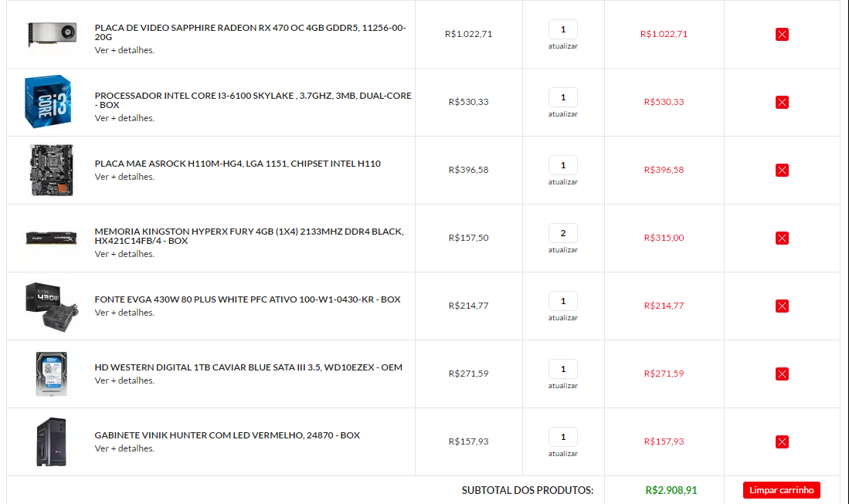Screen dimensions: 849x504
Task: View more details of Western Digital HD
Action: click(x=124, y=381)
